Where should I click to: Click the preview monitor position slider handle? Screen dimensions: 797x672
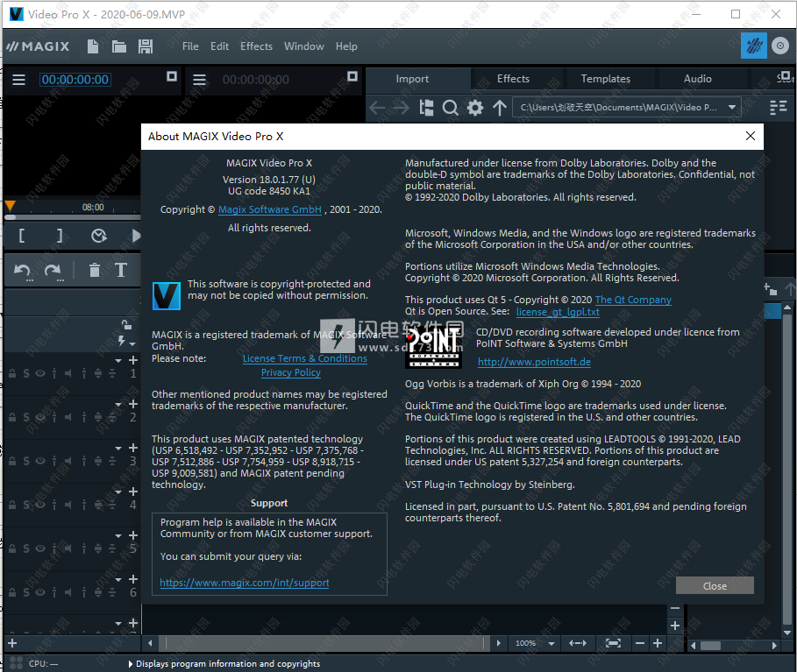(10, 217)
